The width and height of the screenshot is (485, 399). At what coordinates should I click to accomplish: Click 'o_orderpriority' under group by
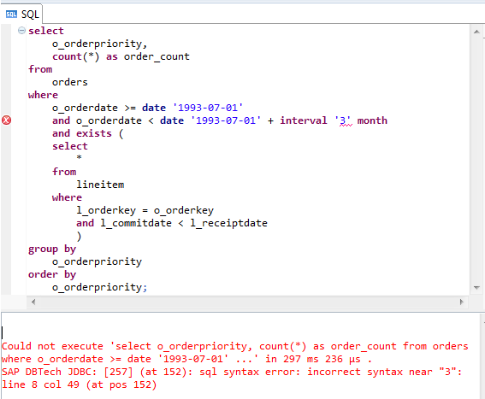97,262
